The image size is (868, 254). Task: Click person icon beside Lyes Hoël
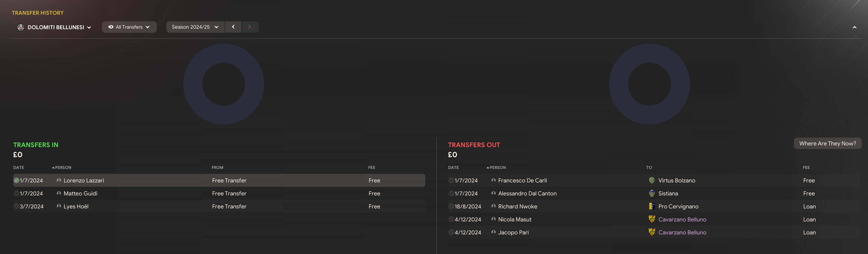point(59,206)
